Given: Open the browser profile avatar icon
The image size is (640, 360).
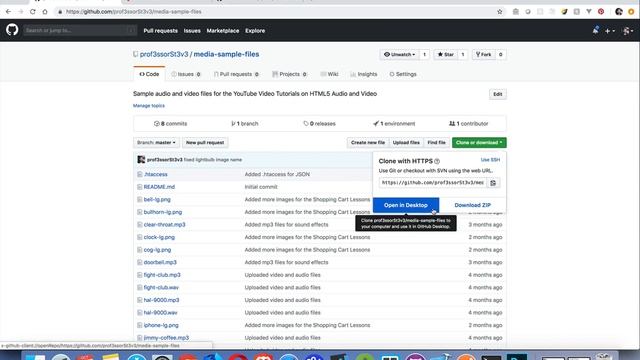Looking at the screenshot, I should pos(619,12).
